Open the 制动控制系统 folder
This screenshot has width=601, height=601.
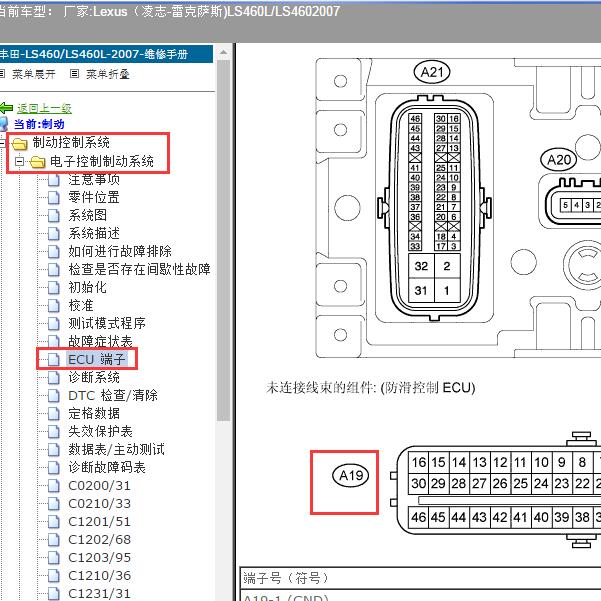71,143
